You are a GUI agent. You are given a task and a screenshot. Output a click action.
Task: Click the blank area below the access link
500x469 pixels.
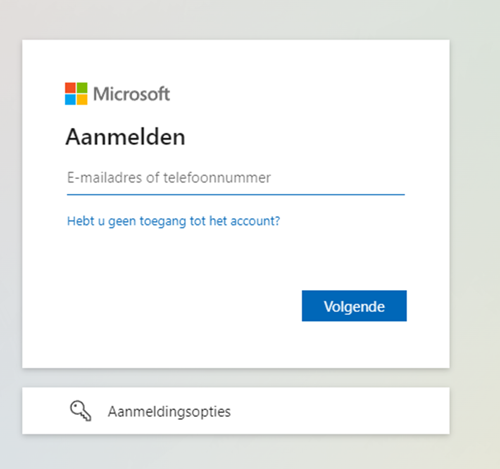click(173, 257)
